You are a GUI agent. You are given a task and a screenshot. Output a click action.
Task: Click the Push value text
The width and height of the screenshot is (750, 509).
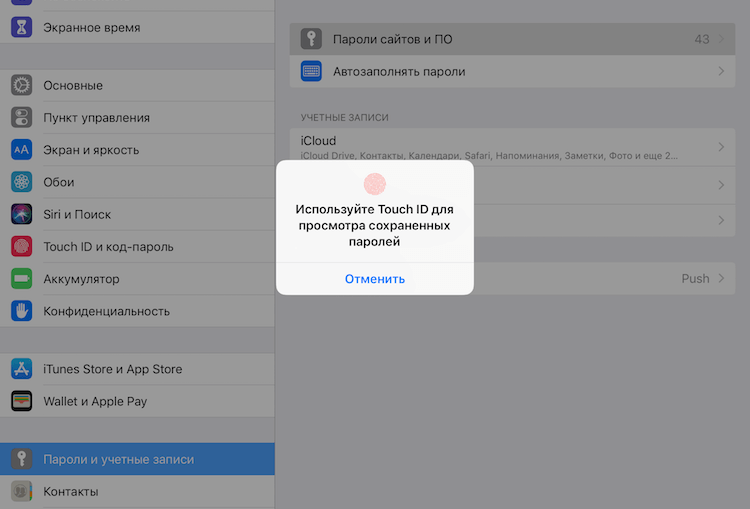[695, 278]
